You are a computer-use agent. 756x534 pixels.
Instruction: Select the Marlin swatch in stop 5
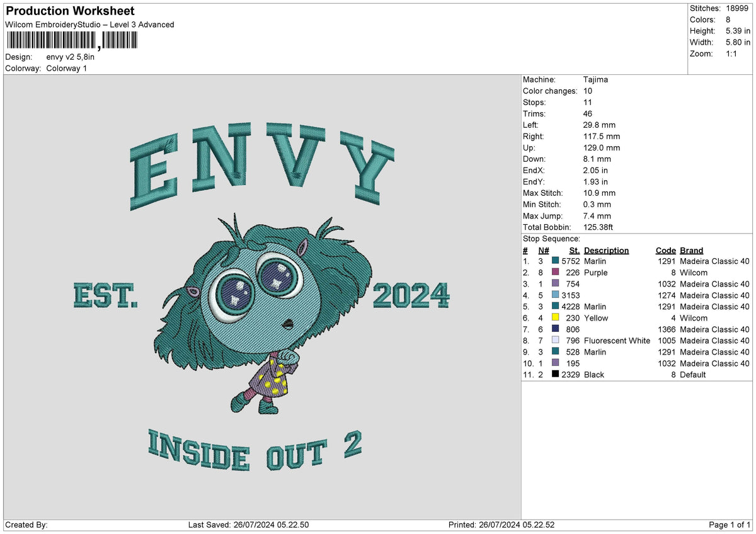[x=555, y=307]
